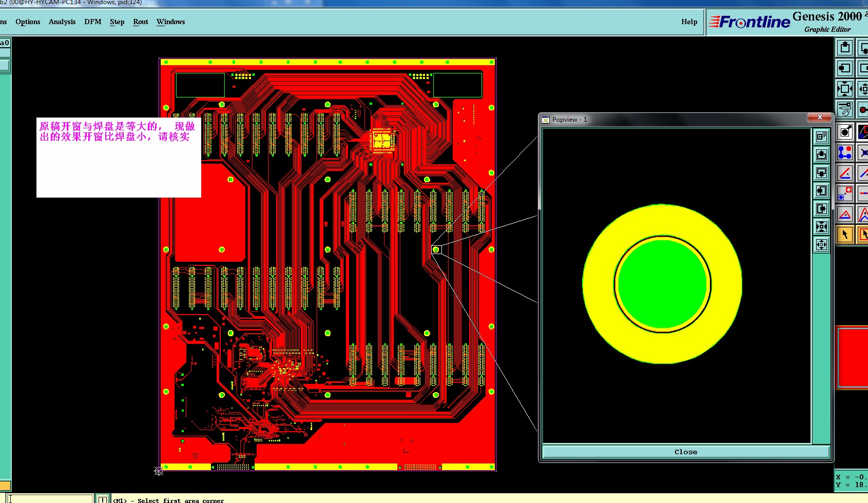Click the zoom-in arrows icon in main toolbar
This screenshot has width=868, height=503.
tap(863, 89)
